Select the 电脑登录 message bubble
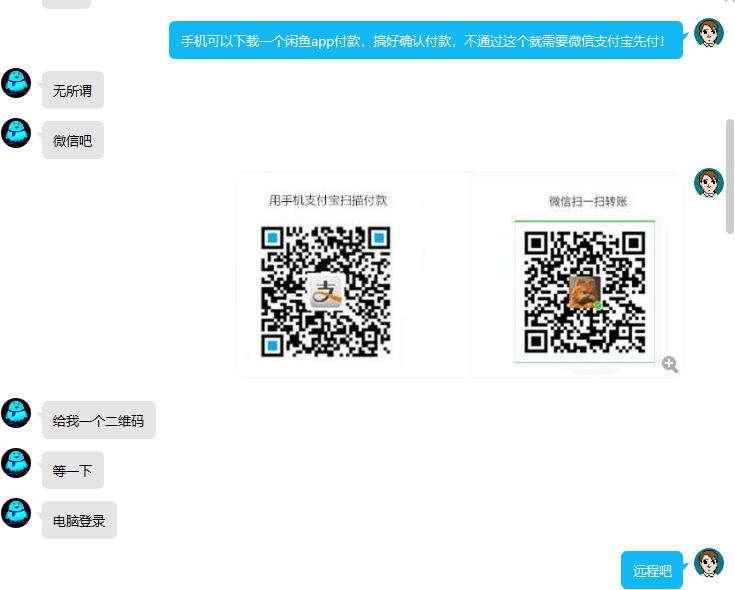Image resolution: width=735 pixels, height=590 pixels. point(79,520)
